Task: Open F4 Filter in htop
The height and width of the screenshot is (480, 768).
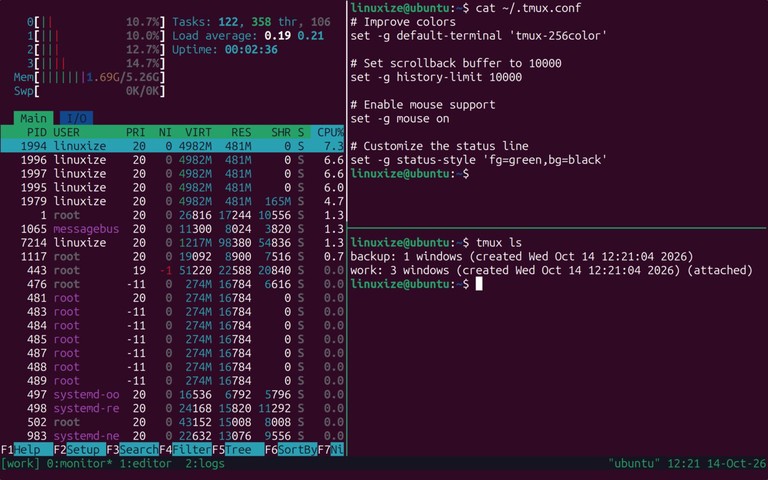Action: pos(185,450)
